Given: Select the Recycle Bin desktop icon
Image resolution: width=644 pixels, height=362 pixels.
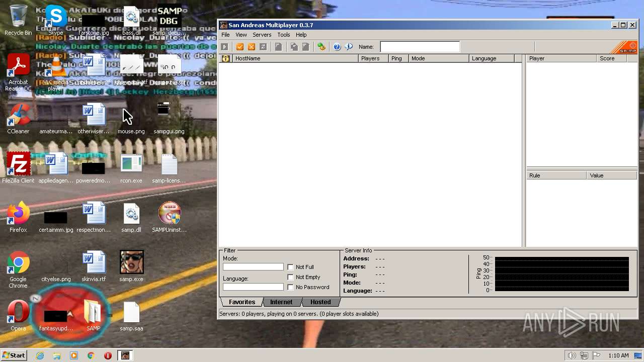Looking at the screenshot, I should pyautogui.click(x=18, y=20).
